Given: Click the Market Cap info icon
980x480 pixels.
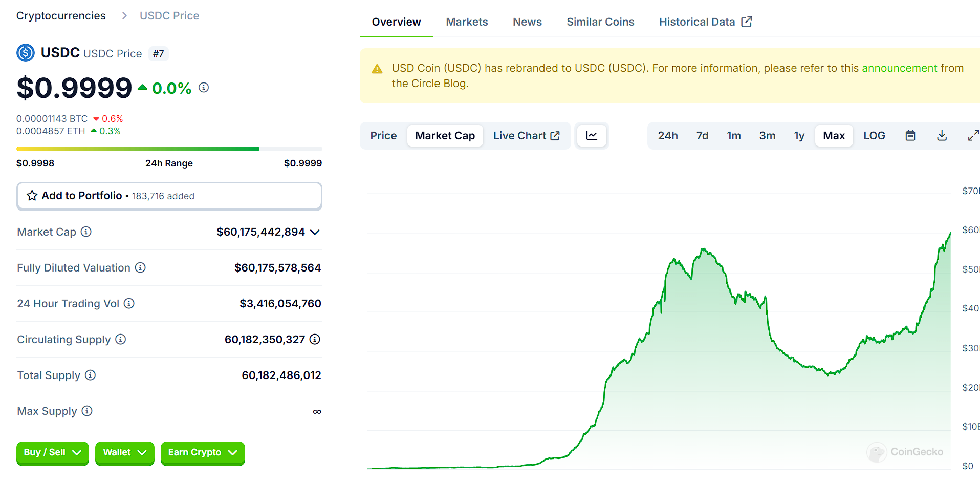Looking at the screenshot, I should click(x=86, y=232).
